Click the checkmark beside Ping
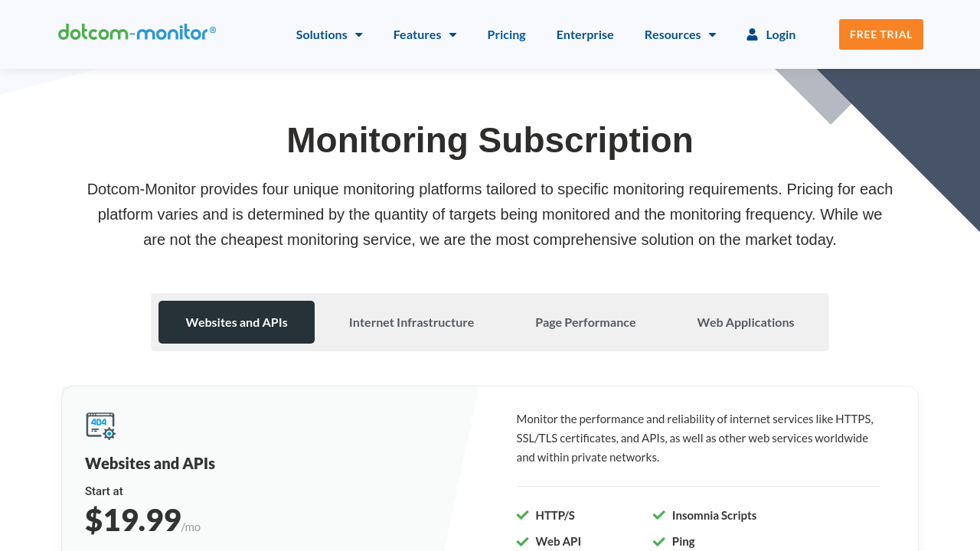 tap(658, 541)
